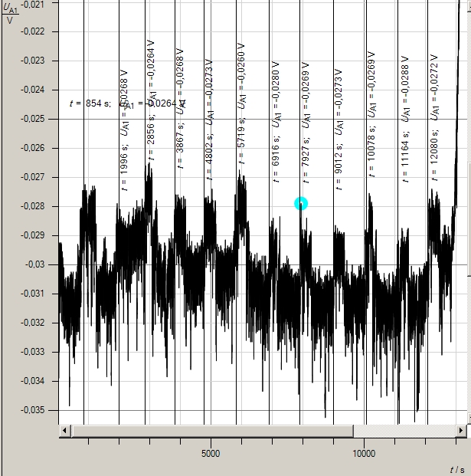Viewport: 471px width, 476px height.
Task: Select the cyan circle data point marker
Action: 301,203
